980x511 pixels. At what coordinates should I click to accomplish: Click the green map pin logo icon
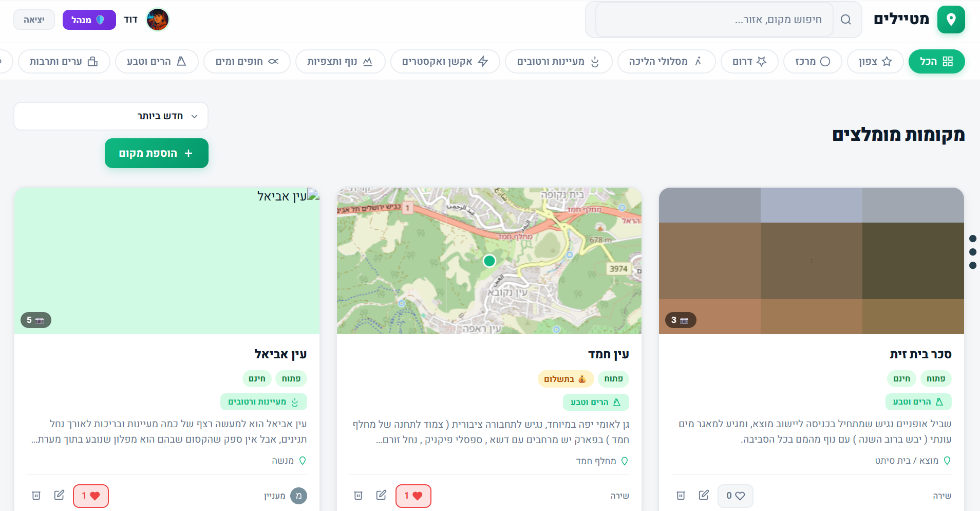[951, 20]
